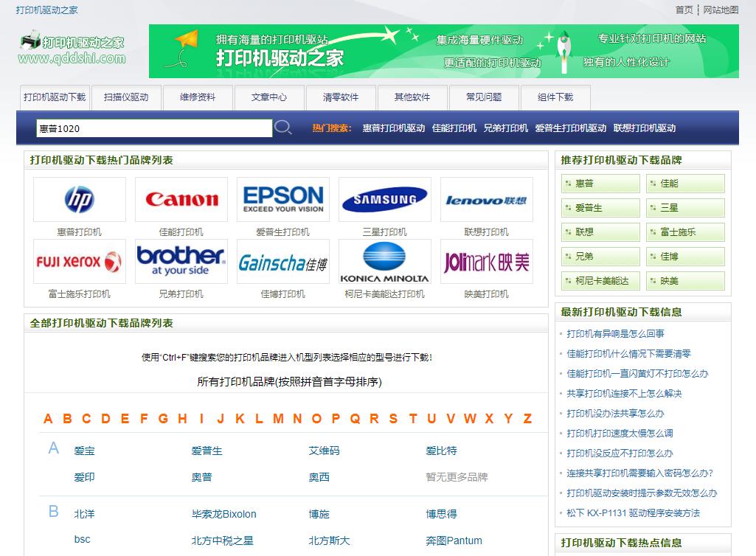Click the KONICA MINOLTA brand logo
Screen dimensions: 756x556
pos(384,261)
